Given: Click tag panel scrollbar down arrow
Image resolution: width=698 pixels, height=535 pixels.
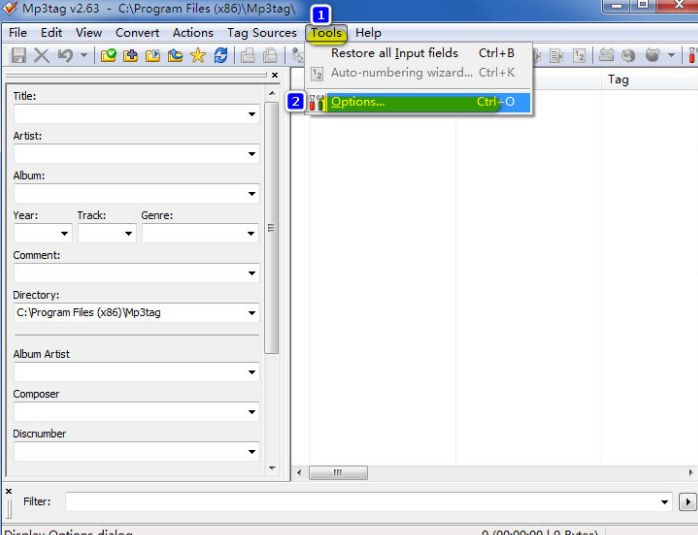Looking at the screenshot, I should pos(272,468).
